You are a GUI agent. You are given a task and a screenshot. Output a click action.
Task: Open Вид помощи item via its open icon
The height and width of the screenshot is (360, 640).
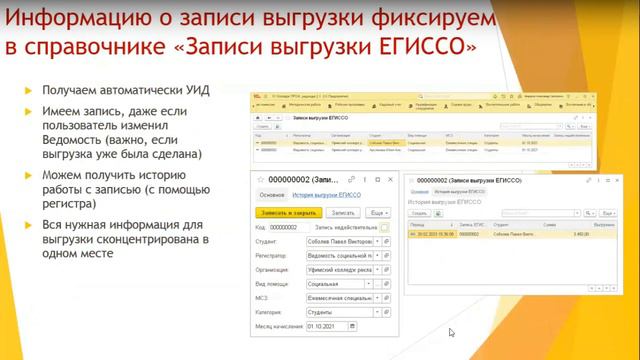[387, 284]
